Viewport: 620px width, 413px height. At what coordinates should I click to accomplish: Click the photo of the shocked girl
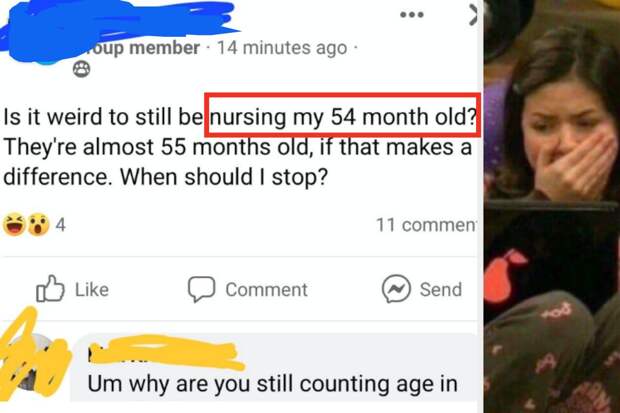pyautogui.click(x=552, y=206)
